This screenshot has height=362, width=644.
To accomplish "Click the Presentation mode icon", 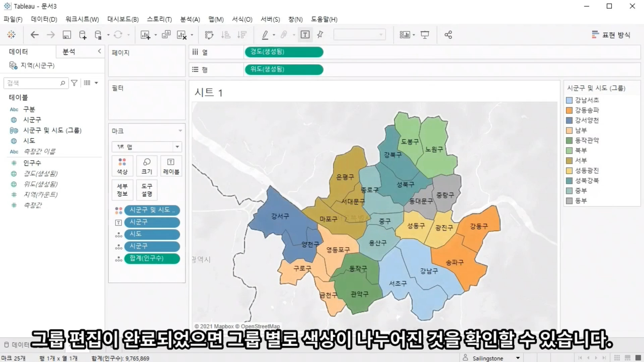I will coord(425,35).
